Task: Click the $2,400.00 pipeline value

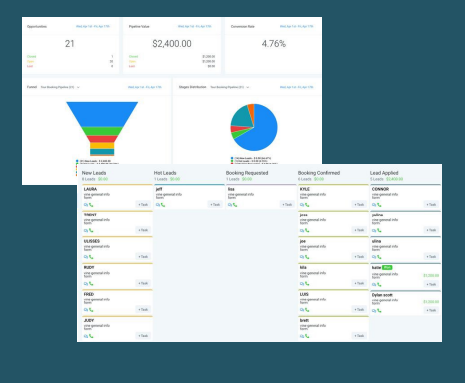Action: pyautogui.click(x=172, y=44)
